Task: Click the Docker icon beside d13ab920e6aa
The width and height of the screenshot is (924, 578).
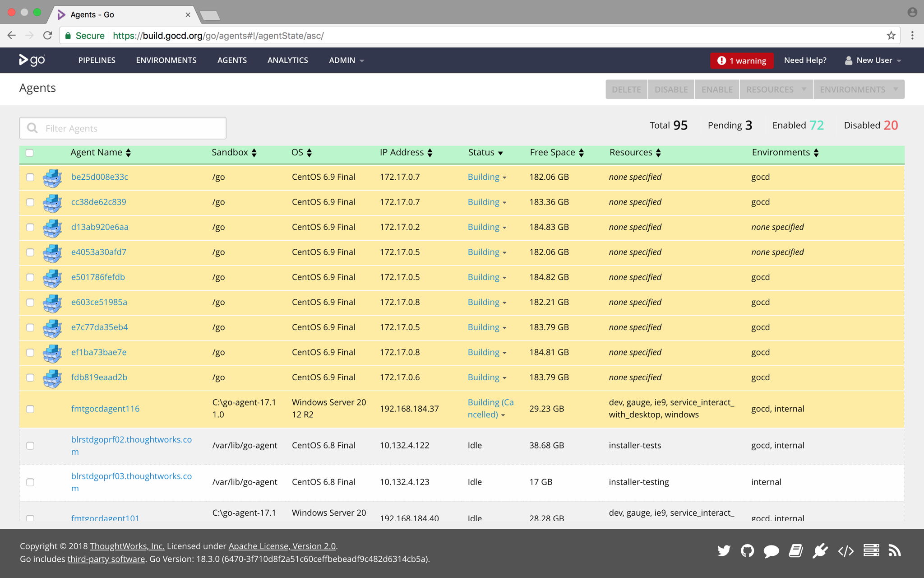Action: click(52, 228)
